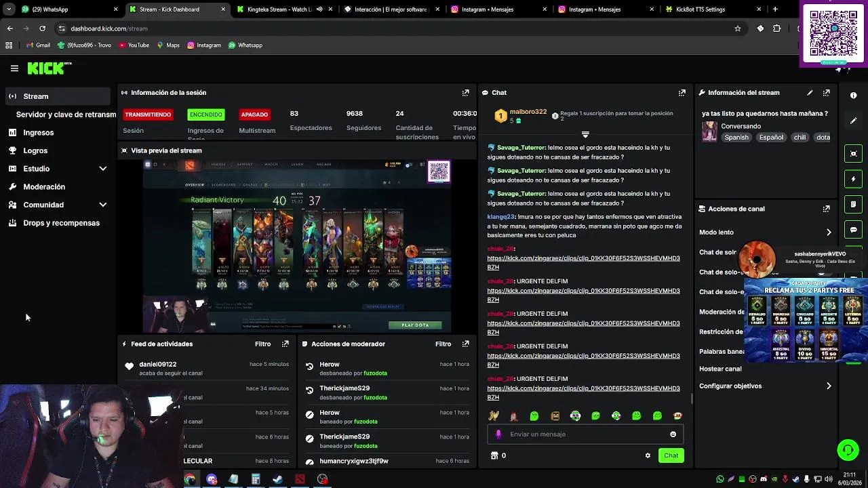
Task: Bookmark this page with star icon
Action: 738,28
